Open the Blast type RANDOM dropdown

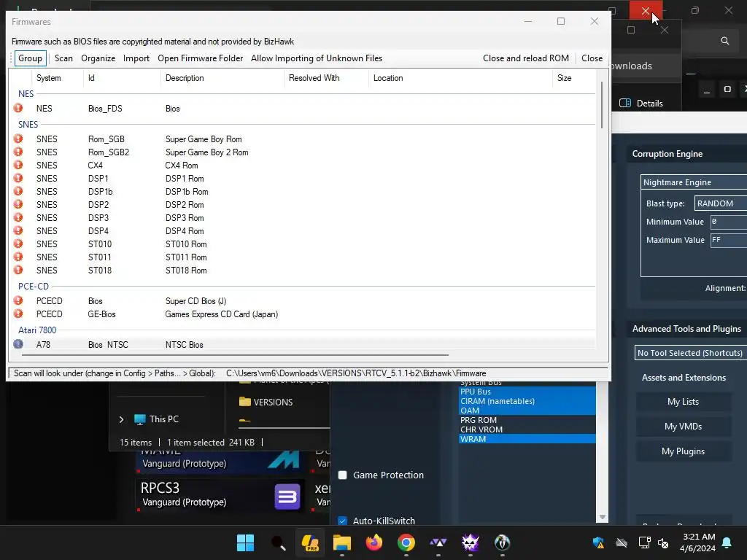pos(720,203)
